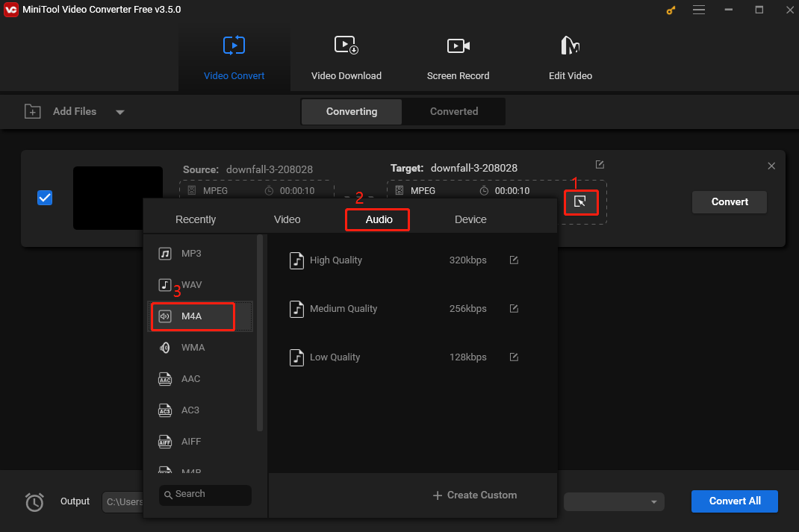Expand the convert-all format dropdown
This screenshot has width=799, height=532.
(653, 502)
